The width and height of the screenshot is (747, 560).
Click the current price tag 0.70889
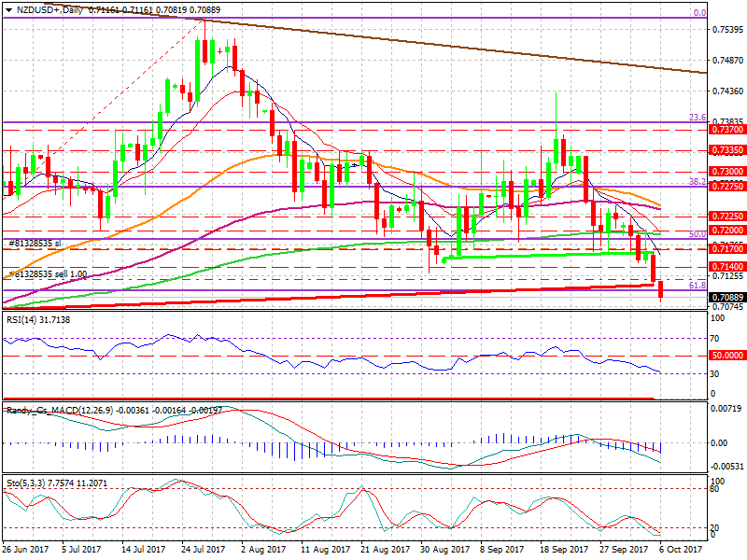(x=726, y=298)
